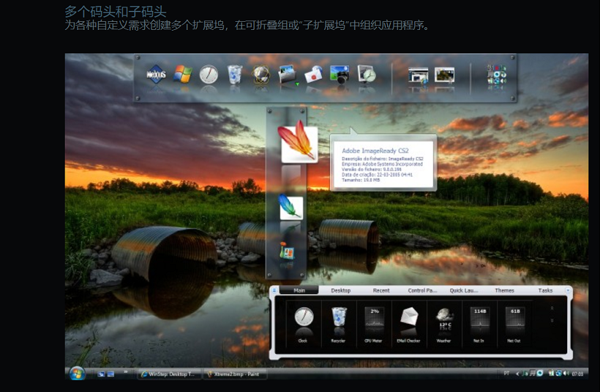The image size is (600, 392).
Task: Click the paint brushes icon in vertical dock
Action: [286, 250]
